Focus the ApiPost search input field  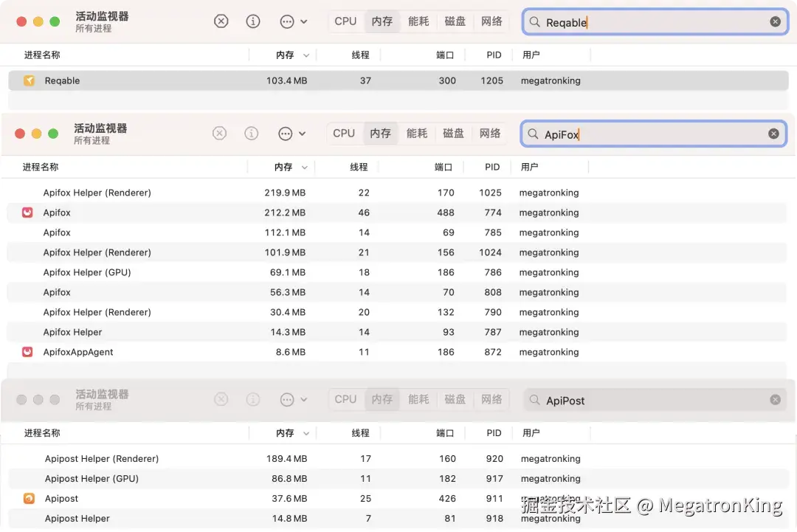pos(656,400)
